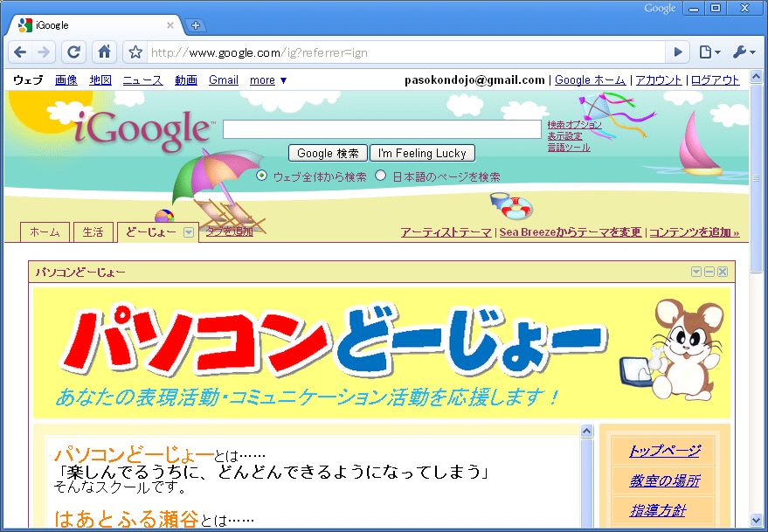This screenshot has height=532, width=768.
Task: Go back using the browser back arrow
Action: tap(20, 52)
